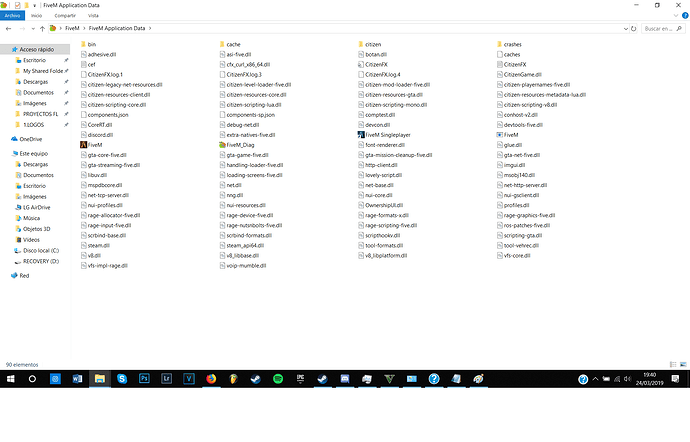Expand chevron after FiveM Application Data breadcrumb

pos(150,28)
